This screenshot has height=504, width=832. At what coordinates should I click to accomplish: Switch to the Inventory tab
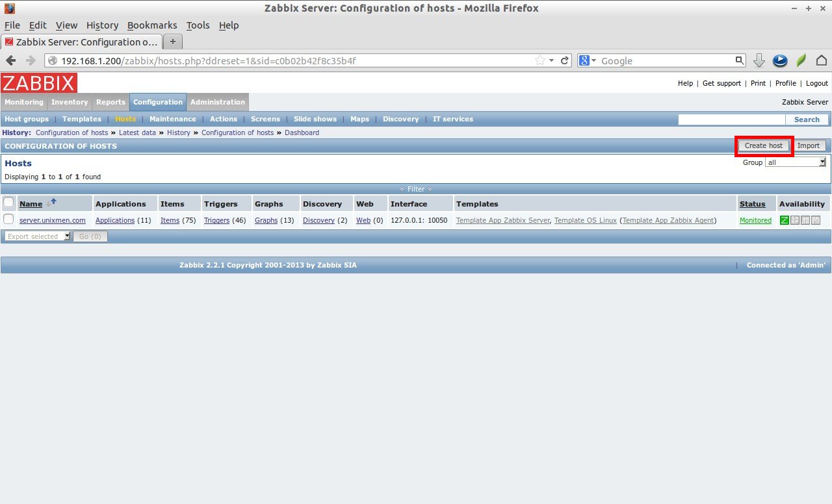[70, 102]
